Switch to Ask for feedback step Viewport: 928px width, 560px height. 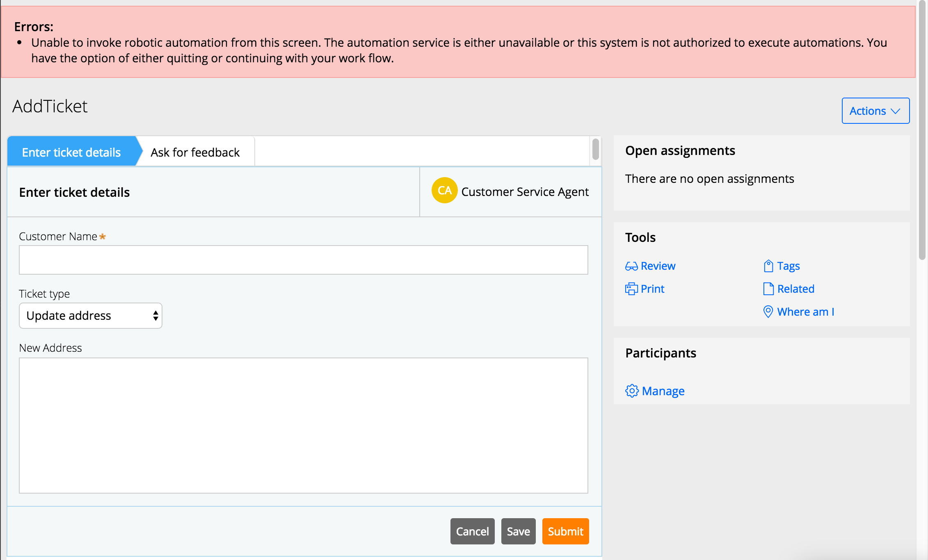click(195, 152)
